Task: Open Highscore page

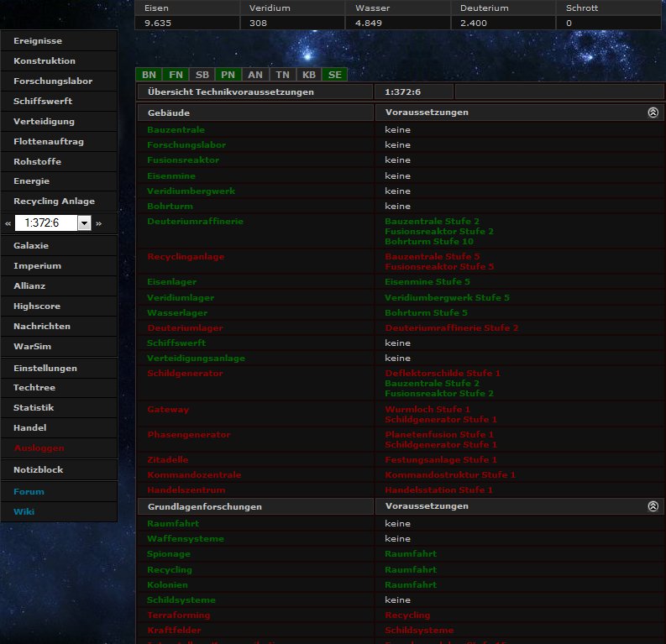Action: tap(59, 306)
